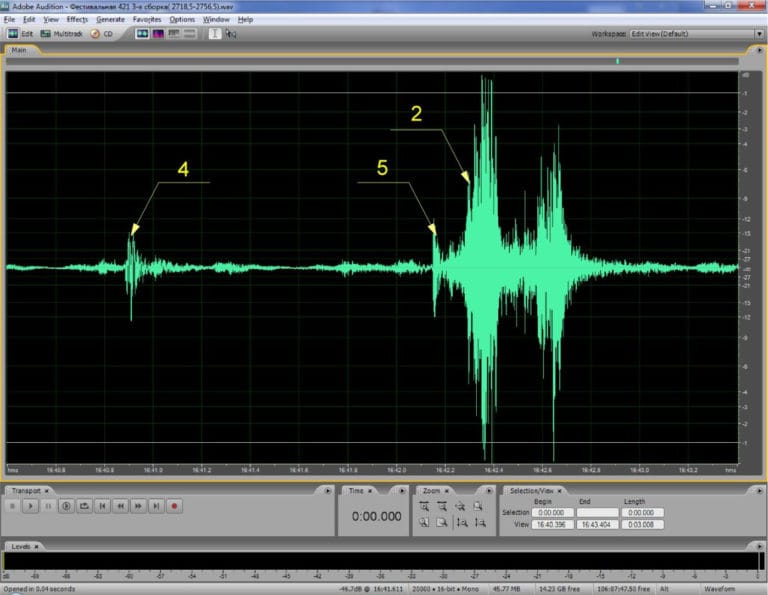Viewport: 768px width, 595px height.
Task: Click Zoom To Selection icon
Action: click(x=478, y=506)
